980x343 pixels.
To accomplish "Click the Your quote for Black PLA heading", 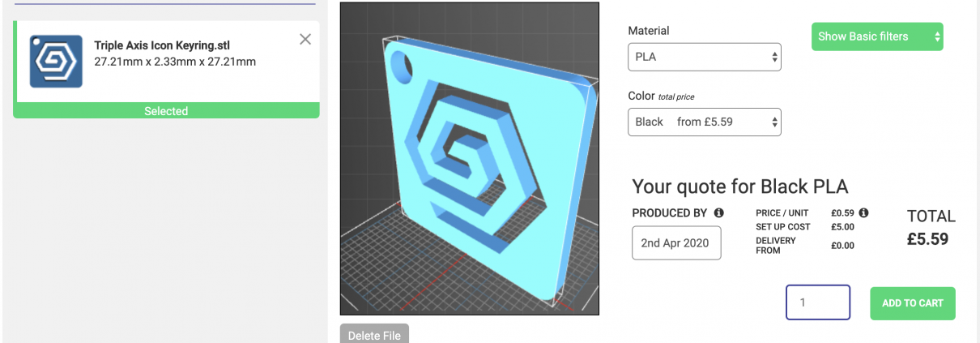I will coord(739,187).
